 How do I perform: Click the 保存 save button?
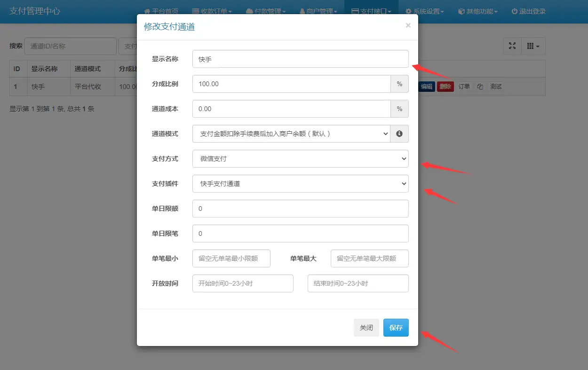[x=396, y=327]
